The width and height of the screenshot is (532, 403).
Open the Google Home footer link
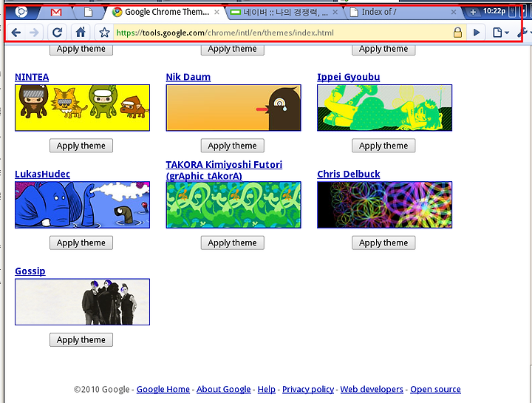pos(163,389)
